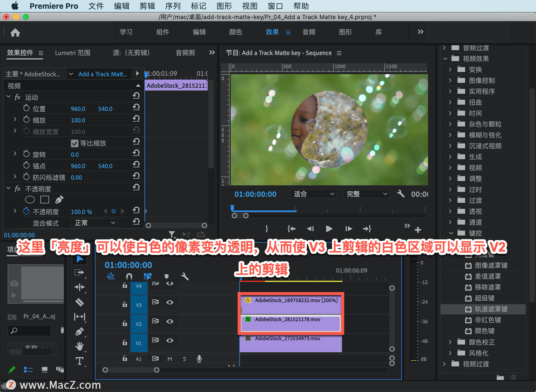The height and width of the screenshot is (392, 536).
Task: Toggle V2 track output eye
Action: (x=170, y=321)
